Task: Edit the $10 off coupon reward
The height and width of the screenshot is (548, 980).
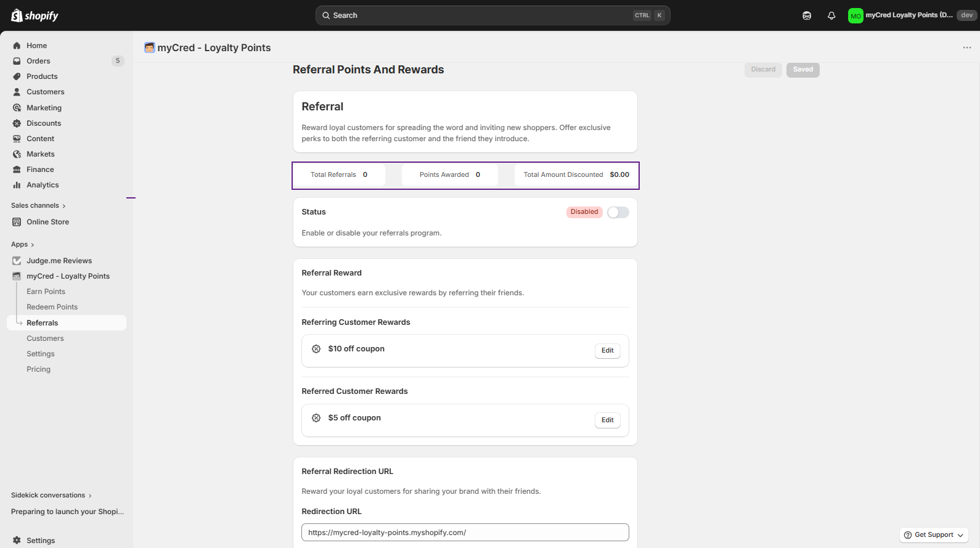Action: point(607,351)
